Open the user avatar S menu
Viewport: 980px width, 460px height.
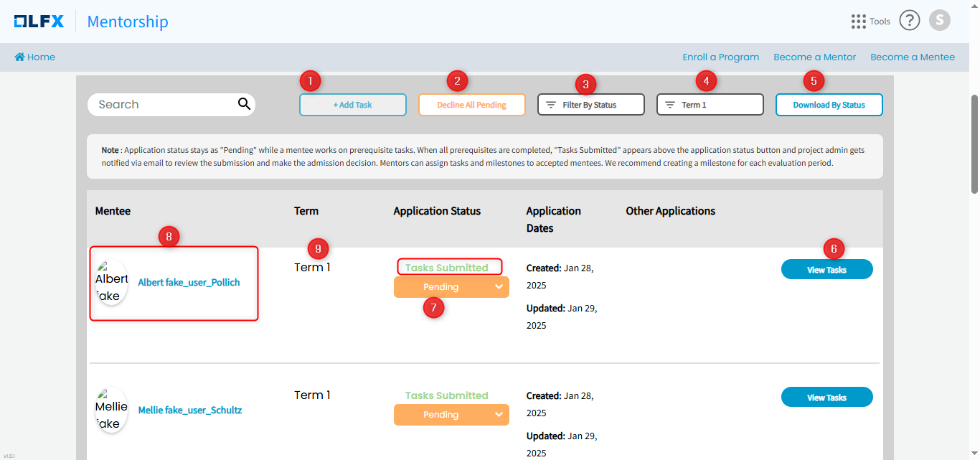[939, 21]
